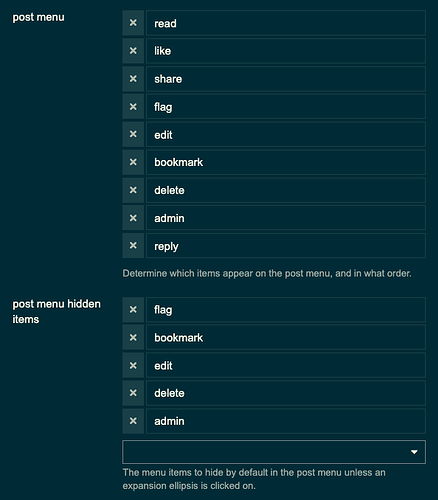
Task: Remove 'like' from post menu list
Action: 133,51
